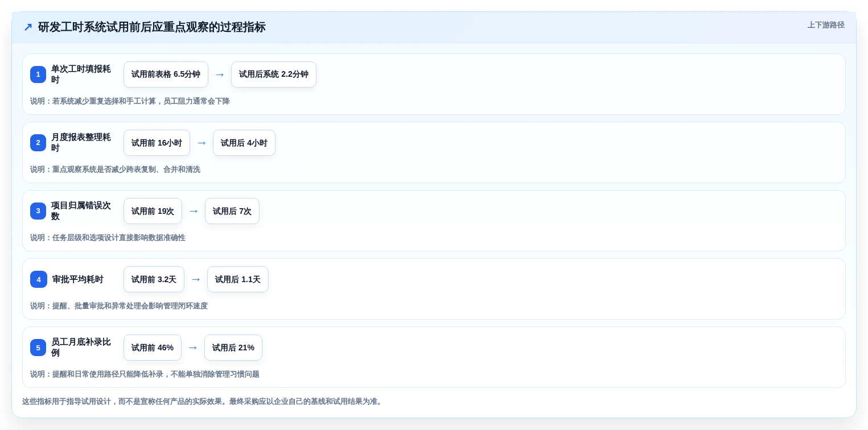Select the 员工月底补录比例 indicator title
Image resolution: width=868 pixels, height=430 pixels.
81,348
